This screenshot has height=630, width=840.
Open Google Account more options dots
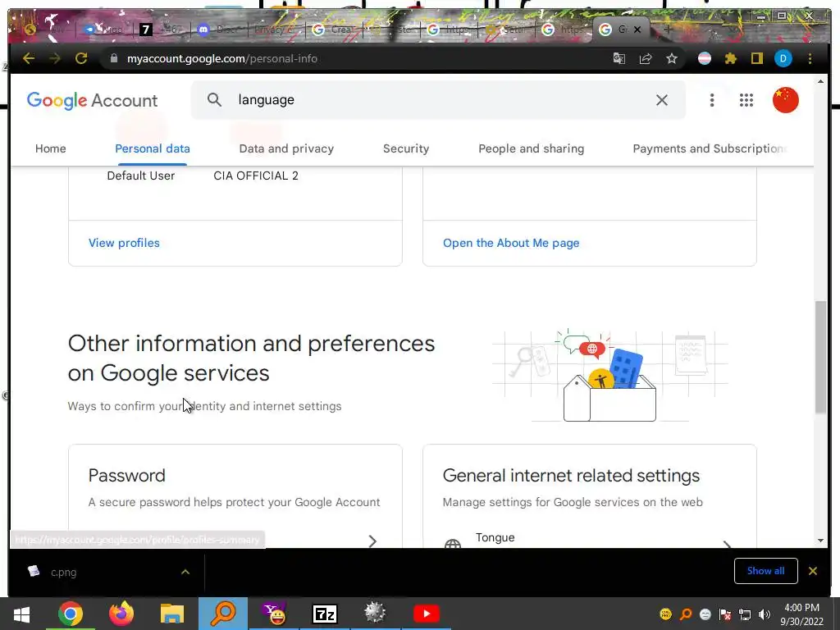tap(712, 100)
